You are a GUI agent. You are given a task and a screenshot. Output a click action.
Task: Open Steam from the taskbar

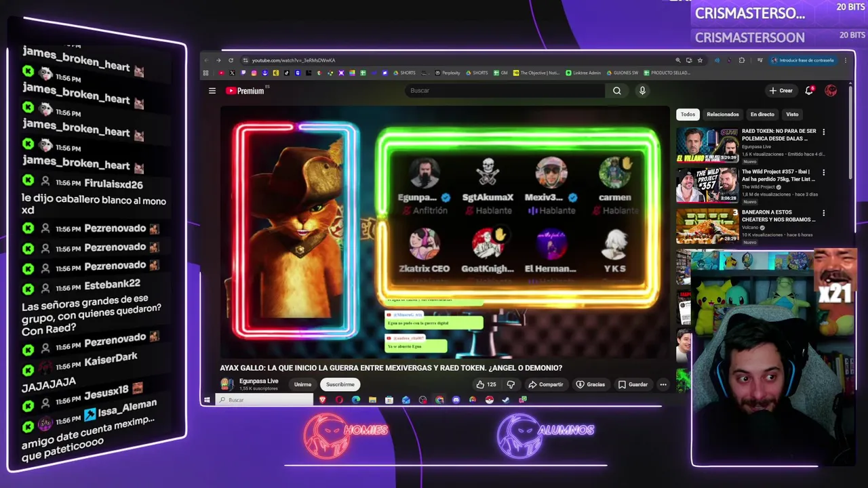[506, 400]
